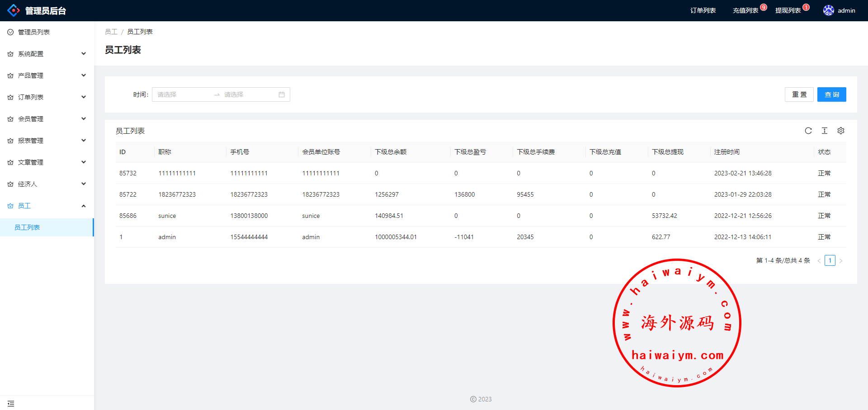Click the calendar icon in the date picker
Image resolution: width=868 pixels, height=410 pixels.
click(x=282, y=94)
